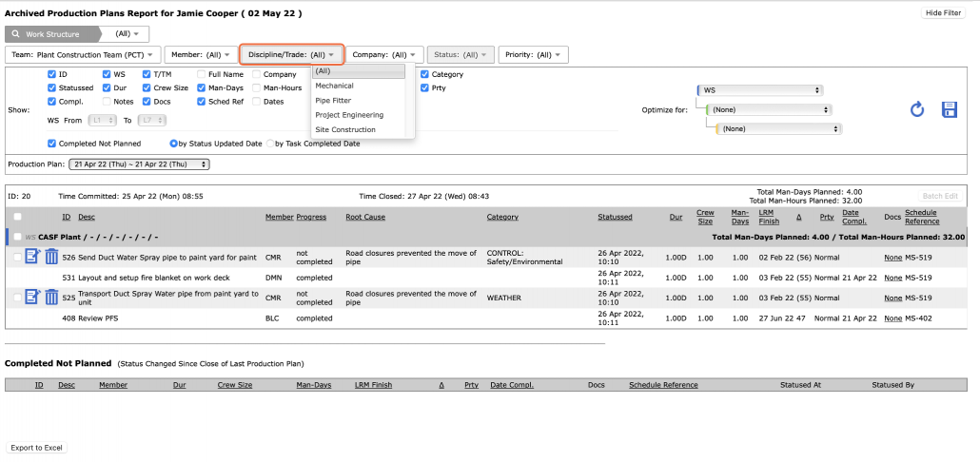The width and height of the screenshot is (980, 462).
Task: Sort table by LRM Finish header
Action: [769, 217]
